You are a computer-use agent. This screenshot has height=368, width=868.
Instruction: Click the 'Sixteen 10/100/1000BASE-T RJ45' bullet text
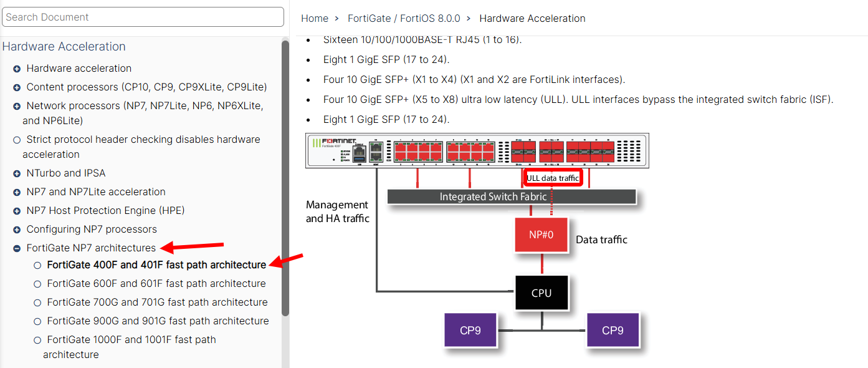(422, 40)
